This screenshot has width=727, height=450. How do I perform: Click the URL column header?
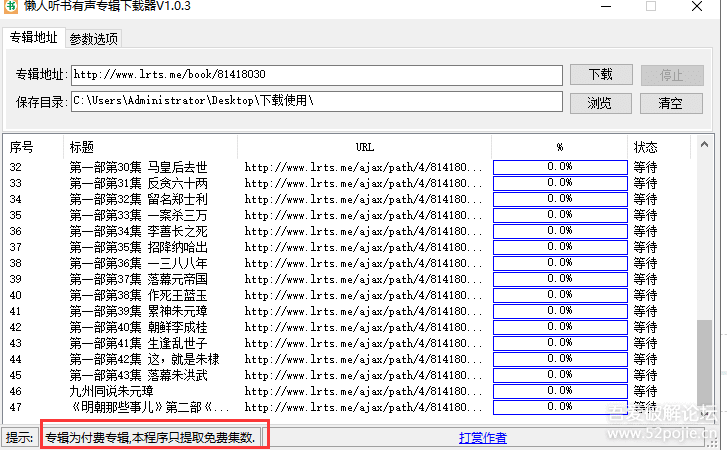pyautogui.click(x=364, y=147)
